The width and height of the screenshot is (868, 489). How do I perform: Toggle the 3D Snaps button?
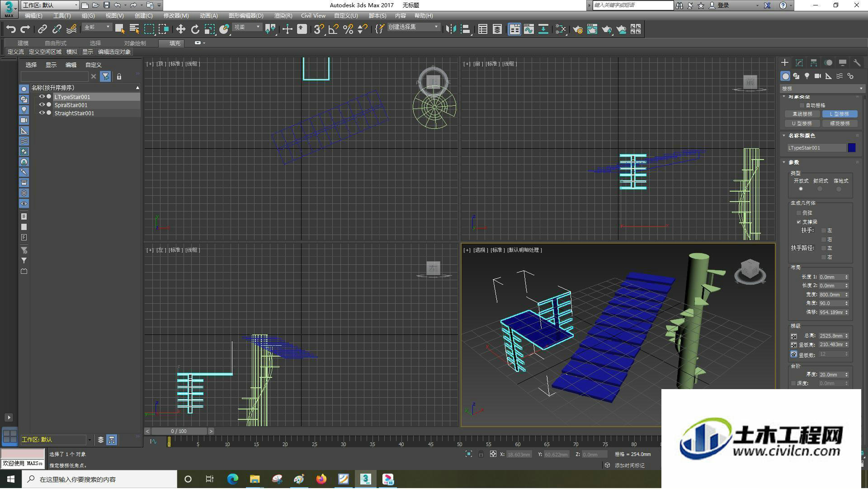318,29
